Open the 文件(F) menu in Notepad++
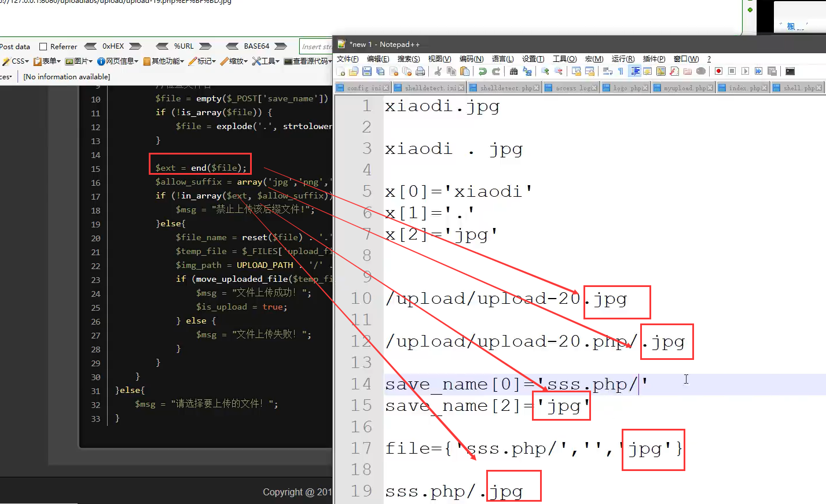This screenshot has width=826, height=504. 348,59
